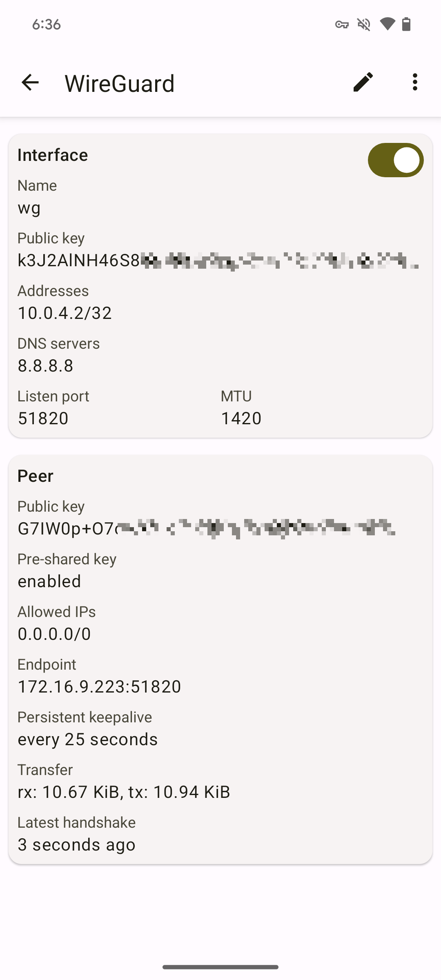Tap the DNS servers 8.8.8.8 value
Image resolution: width=441 pixels, height=980 pixels.
click(45, 366)
